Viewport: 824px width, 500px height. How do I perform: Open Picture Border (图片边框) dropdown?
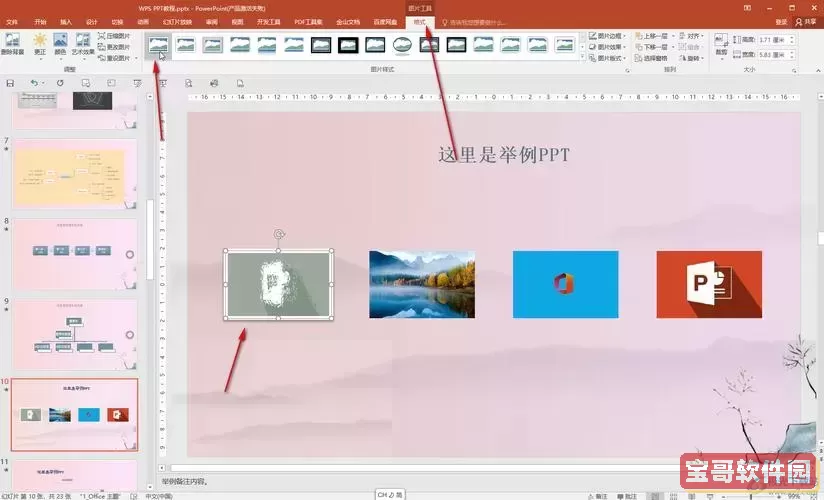click(607, 36)
